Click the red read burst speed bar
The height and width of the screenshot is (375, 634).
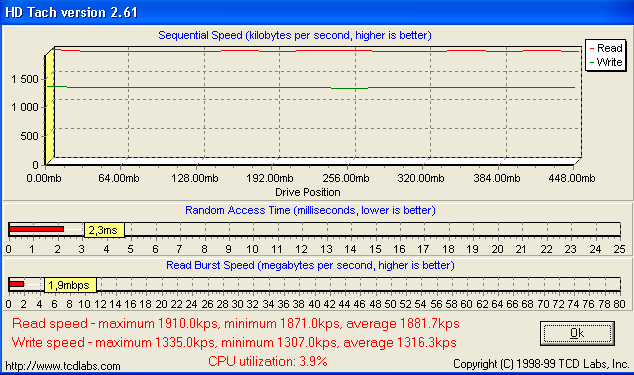click(17, 284)
